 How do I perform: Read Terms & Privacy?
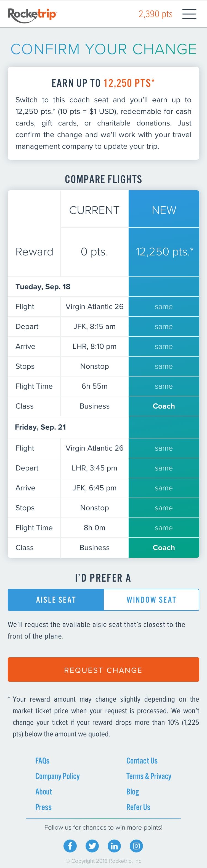coord(149,776)
